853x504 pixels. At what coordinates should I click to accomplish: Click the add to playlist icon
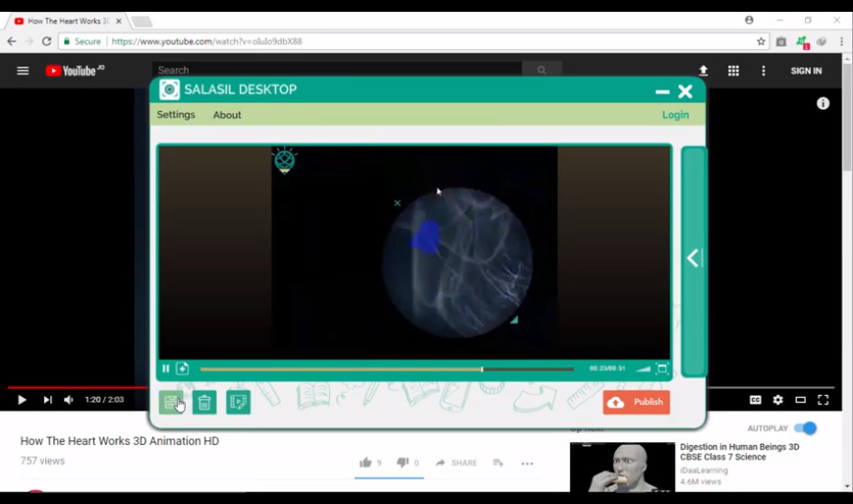point(498,463)
